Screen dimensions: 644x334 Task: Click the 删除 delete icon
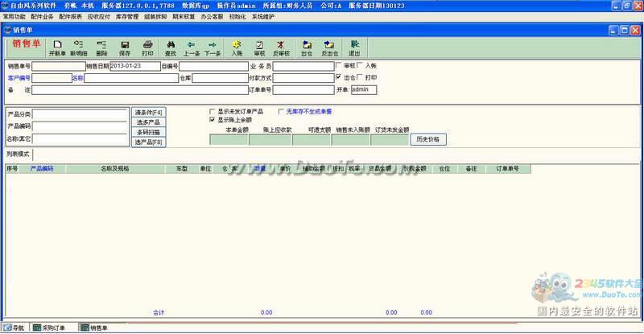click(x=101, y=44)
